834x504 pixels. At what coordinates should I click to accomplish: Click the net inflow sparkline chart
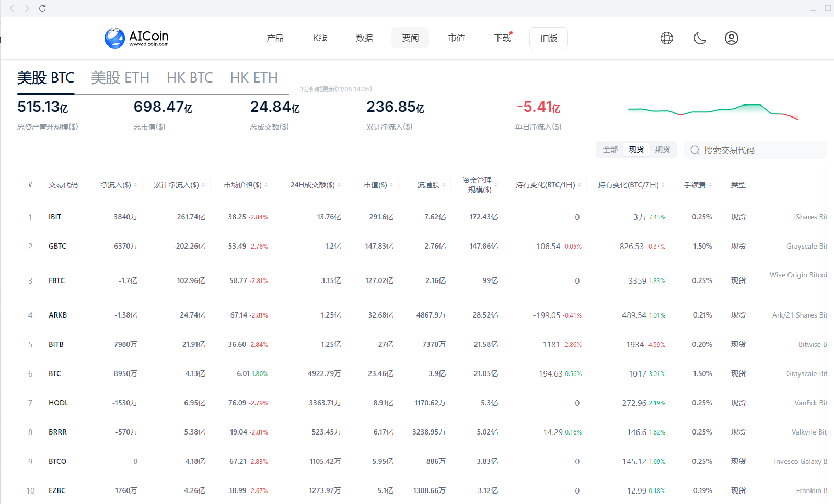pos(713,112)
